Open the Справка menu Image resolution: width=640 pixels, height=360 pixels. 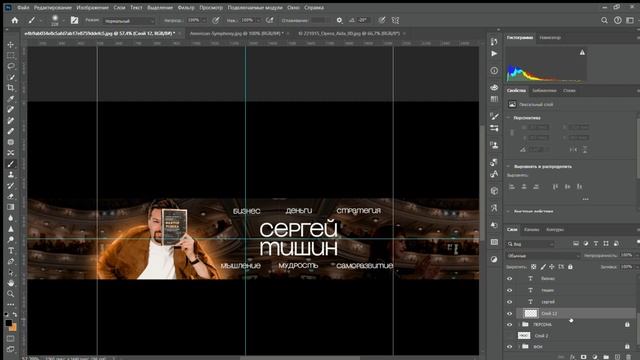pyautogui.click(x=314, y=7)
